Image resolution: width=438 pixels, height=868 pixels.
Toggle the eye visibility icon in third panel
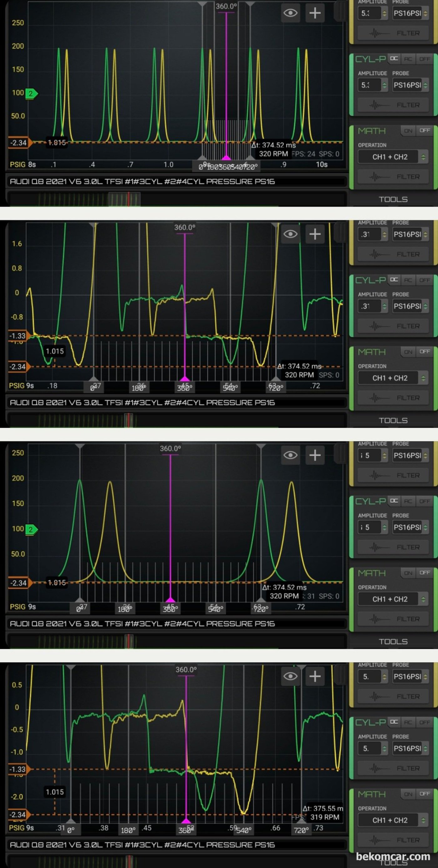[290, 455]
